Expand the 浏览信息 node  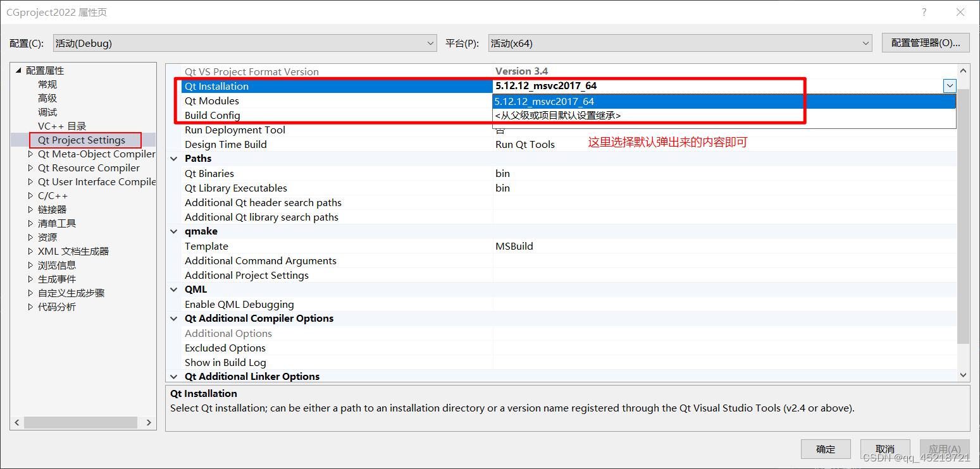tap(31, 265)
